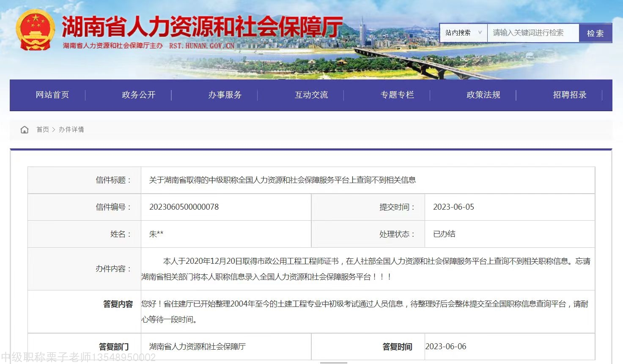
Task: Open 互动交流 navigation item
Action: [311, 95]
